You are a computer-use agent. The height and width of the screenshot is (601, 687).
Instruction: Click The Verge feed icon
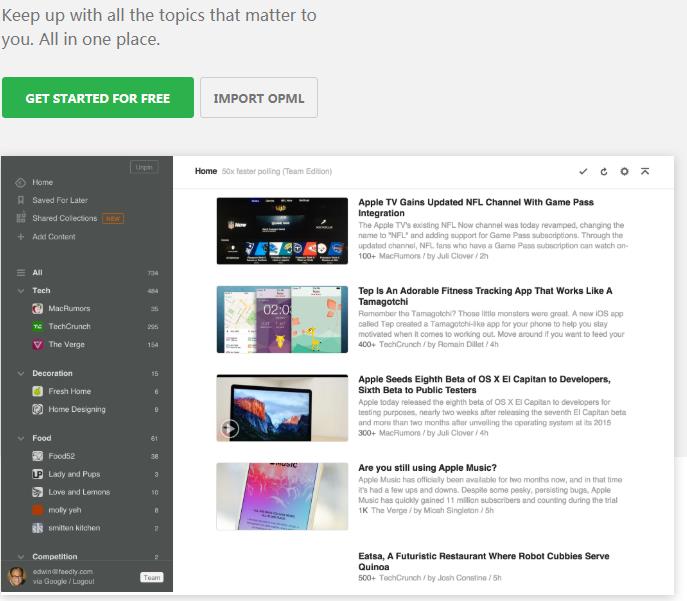point(38,345)
